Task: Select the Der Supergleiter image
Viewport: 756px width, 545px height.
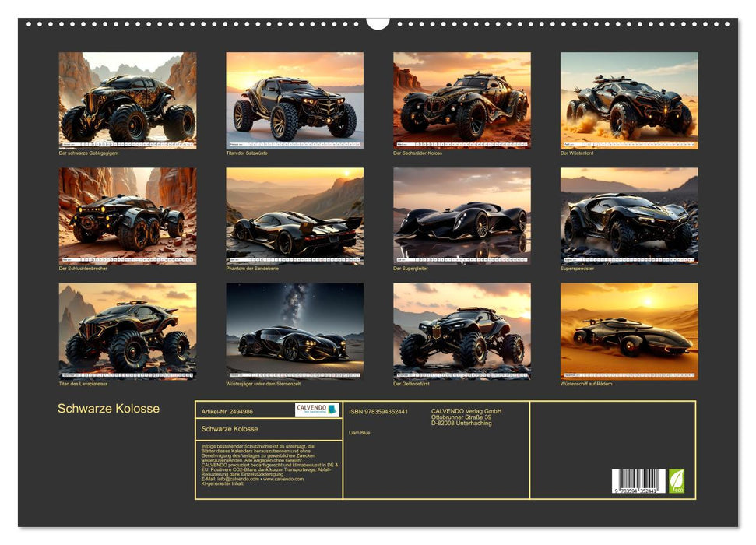Action: coord(462,216)
